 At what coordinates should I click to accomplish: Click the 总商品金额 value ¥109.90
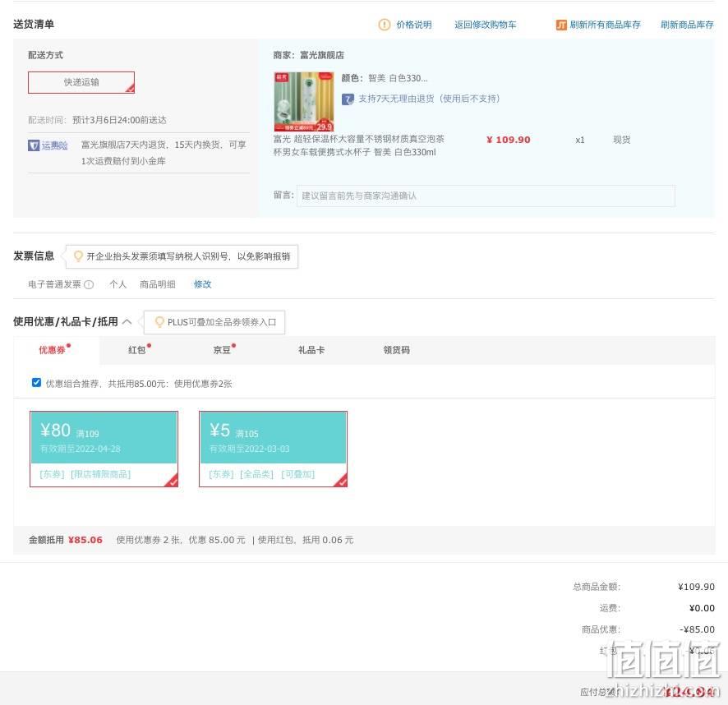point(697,587)
